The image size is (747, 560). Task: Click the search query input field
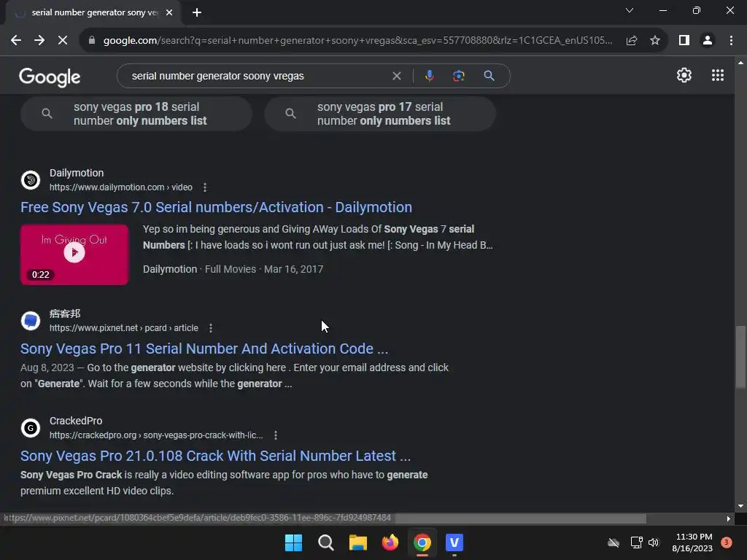258,76
